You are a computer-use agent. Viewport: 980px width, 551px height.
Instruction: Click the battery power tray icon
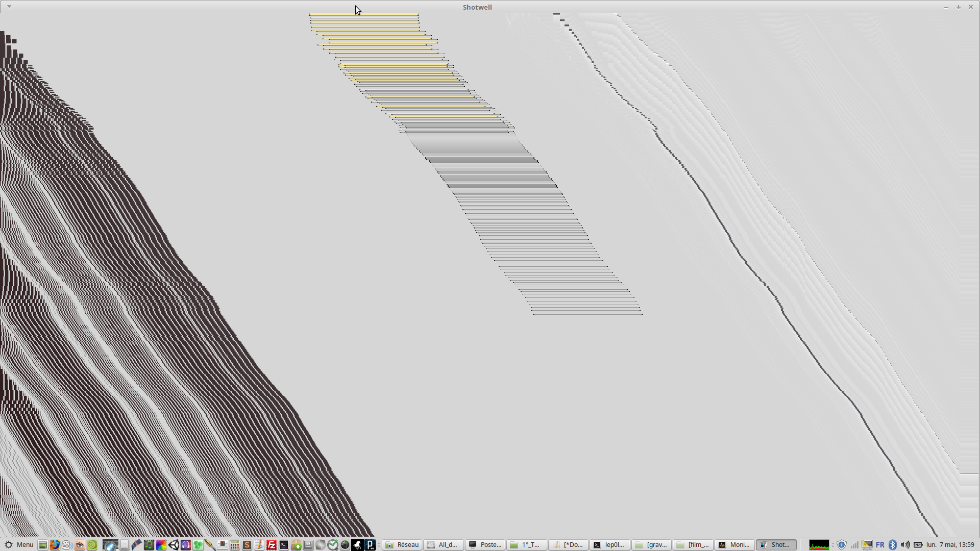[918, 545]
